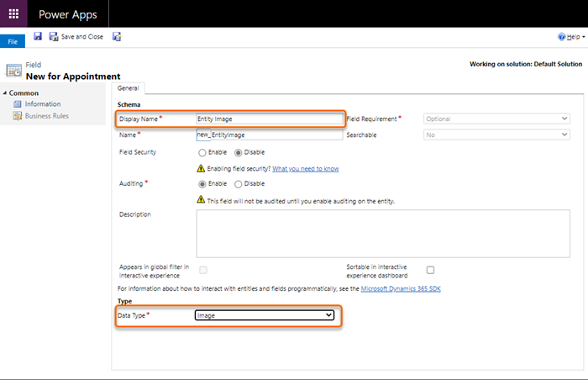The height and width of the screenshot is (380, 588).
Task: Collapse the Common section in sidebar
Action: 5,92
